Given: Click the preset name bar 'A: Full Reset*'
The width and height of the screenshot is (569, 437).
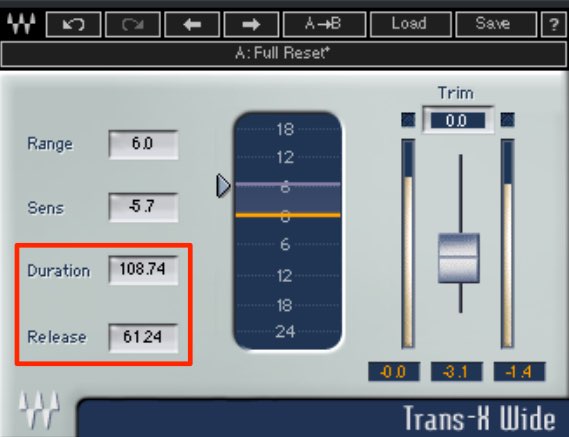Looking at the screenshot, I should point(284,54).
